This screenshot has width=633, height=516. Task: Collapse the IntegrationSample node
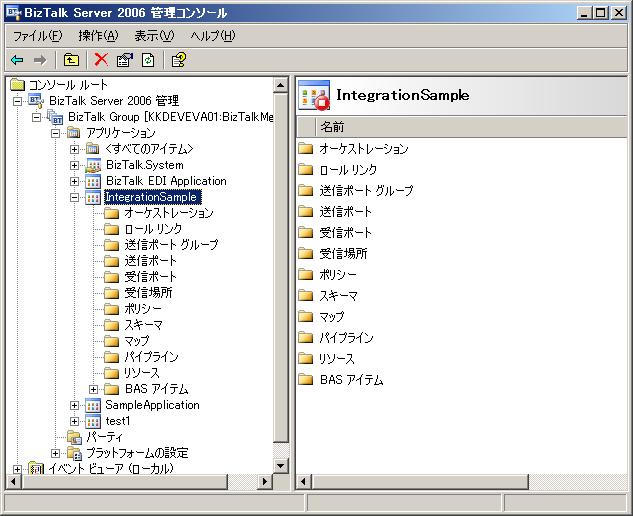coord(74,197)
